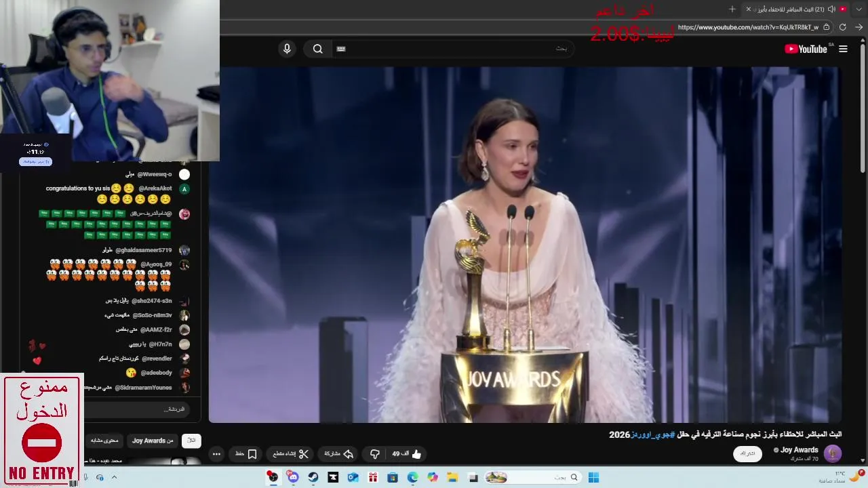Click the main video player area
The height and width of the screenshot is (488, 868).
525,244
